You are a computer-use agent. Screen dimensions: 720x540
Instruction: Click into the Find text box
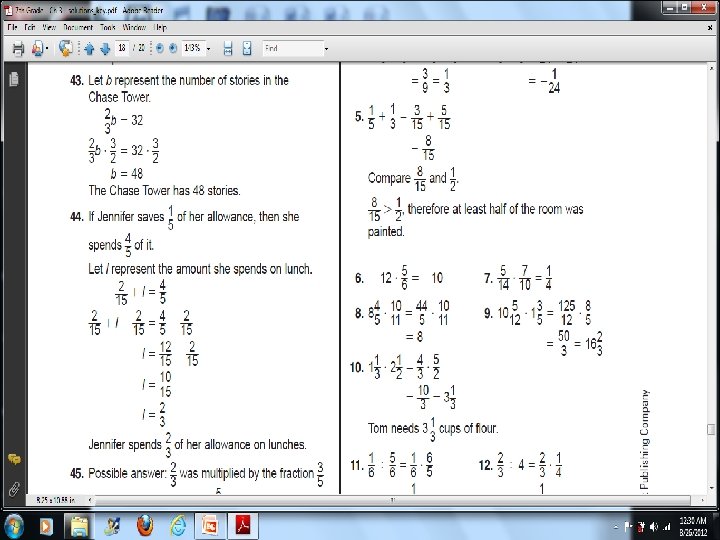point(293,48)
